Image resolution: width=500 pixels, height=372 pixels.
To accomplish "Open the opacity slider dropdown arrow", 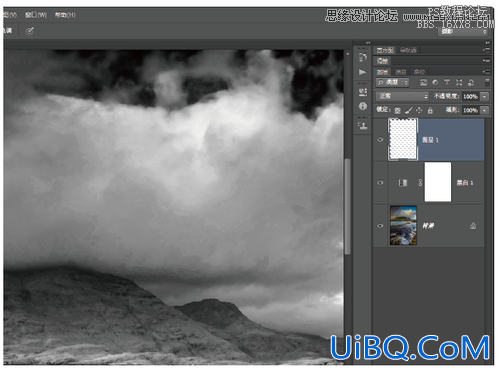I will [x=484, y=97].
